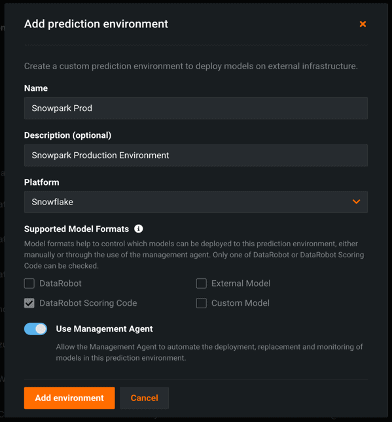
Task: Click the Cancel button
Action: point(144,398)
